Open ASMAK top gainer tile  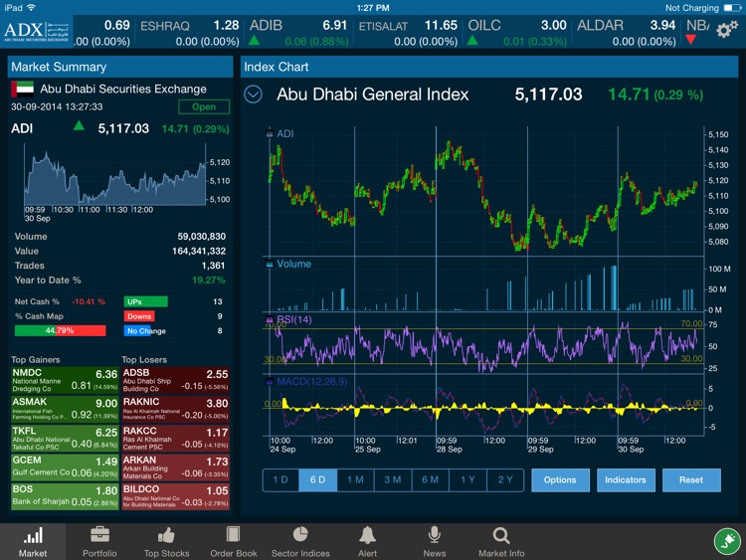65,410
